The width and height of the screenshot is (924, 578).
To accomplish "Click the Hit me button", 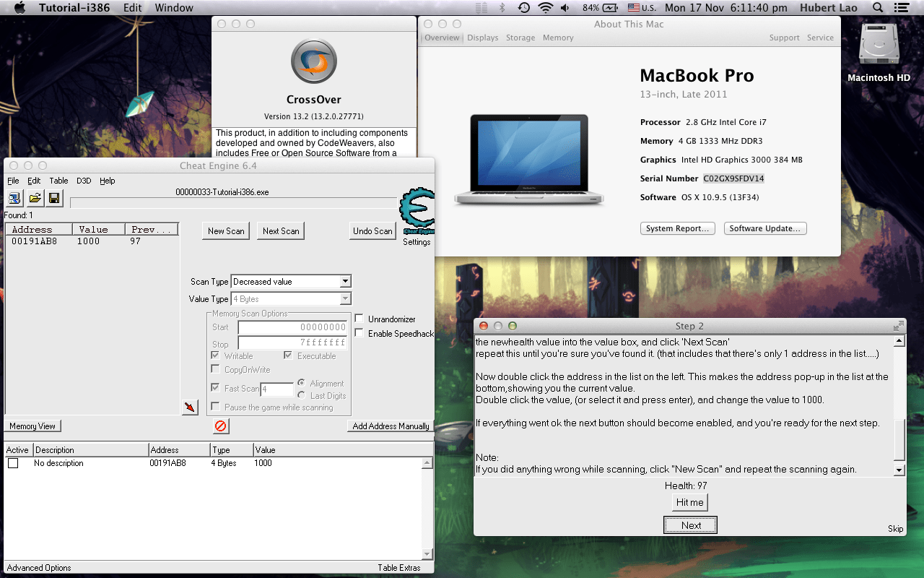I will (689, 502).
